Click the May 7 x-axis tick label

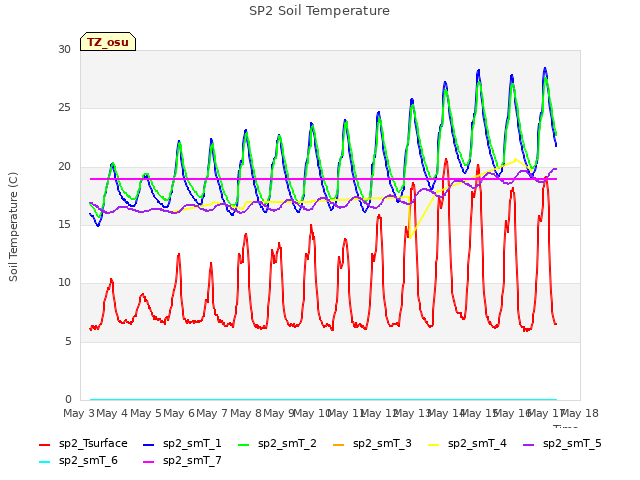[212, 413]
